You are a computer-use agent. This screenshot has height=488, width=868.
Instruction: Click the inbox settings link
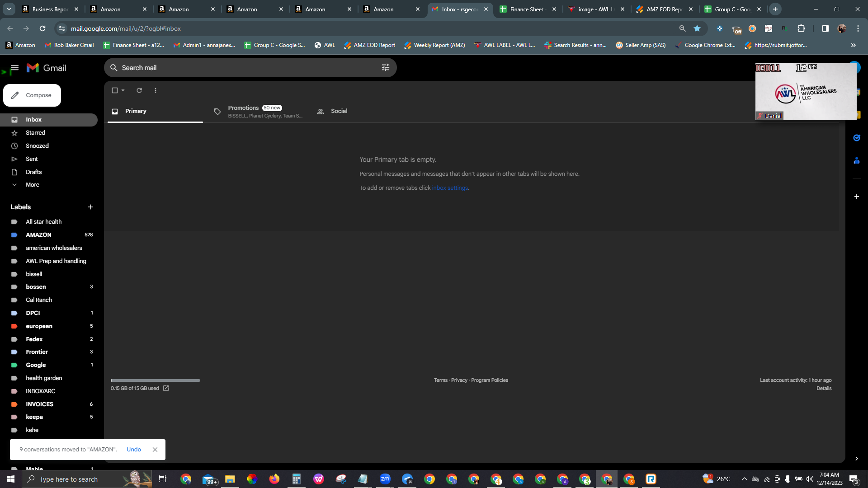[450, 188]
